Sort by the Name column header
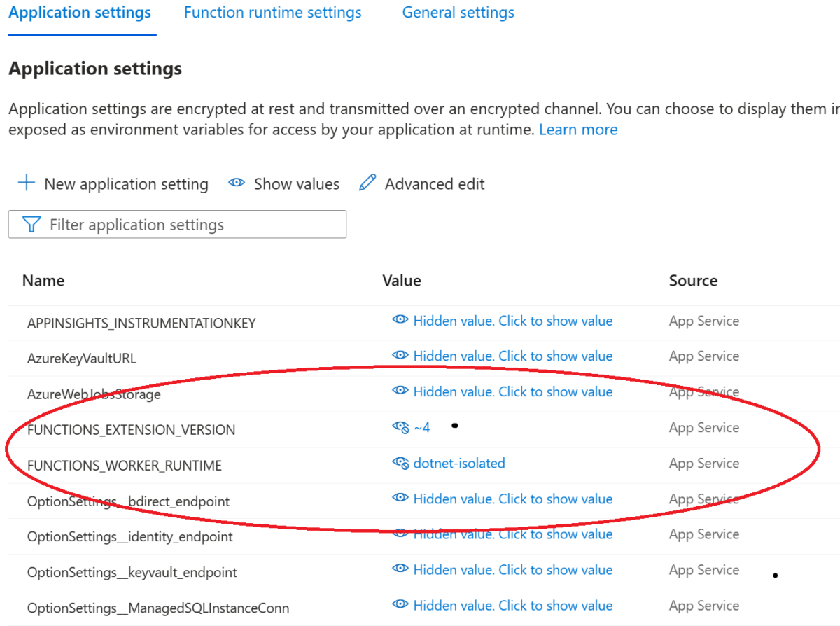The height and width of the screenshot is (626, 840). 43,281
